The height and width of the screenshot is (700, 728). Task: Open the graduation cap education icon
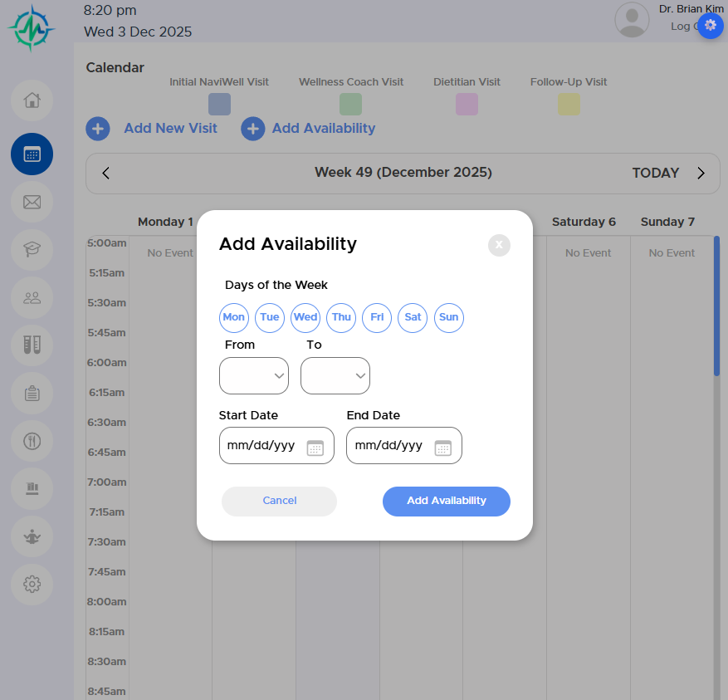[x=32, y=250]
